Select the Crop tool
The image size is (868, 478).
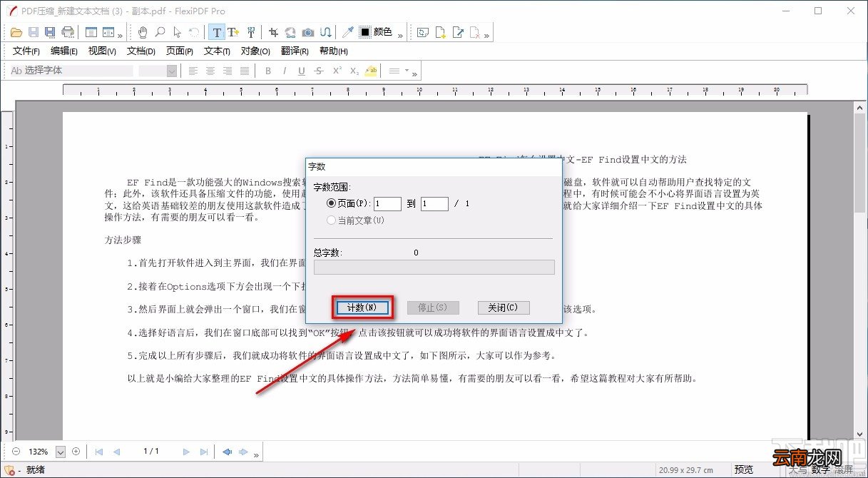[273, 32]
